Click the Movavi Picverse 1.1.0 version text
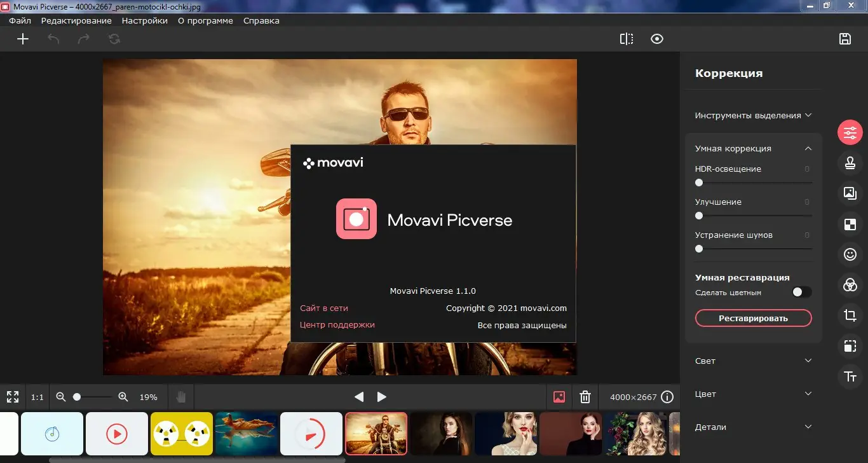The image size is (868, 463). click(433, 291)
